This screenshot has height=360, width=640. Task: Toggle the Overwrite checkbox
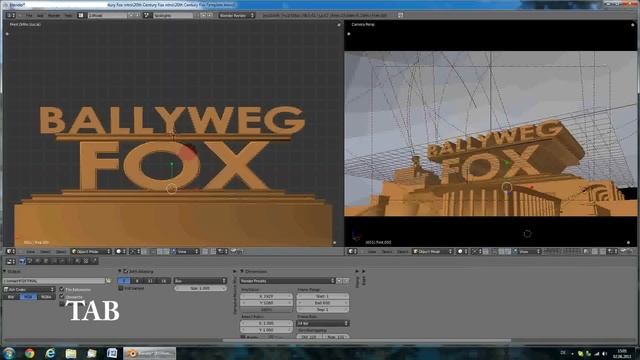[62, 297]
